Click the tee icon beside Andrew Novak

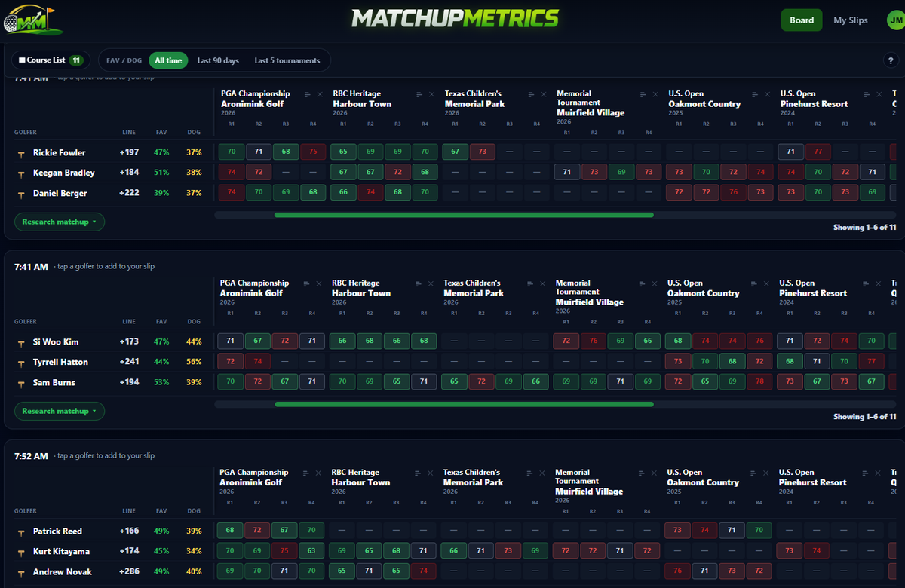[x=22, y=572]
